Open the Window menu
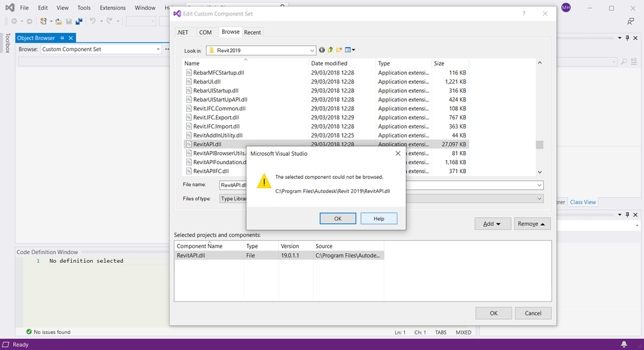644x350 pixels. pos(145,8)
